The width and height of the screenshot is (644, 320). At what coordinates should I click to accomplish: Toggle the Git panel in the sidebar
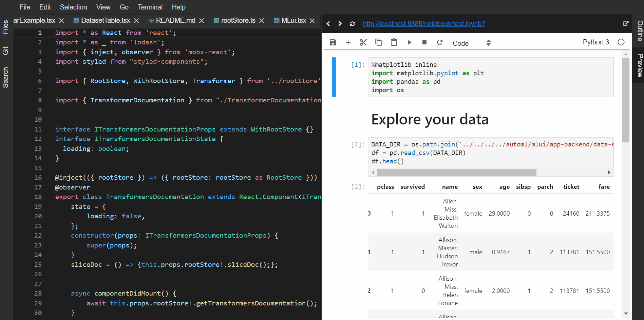(5, 50)
